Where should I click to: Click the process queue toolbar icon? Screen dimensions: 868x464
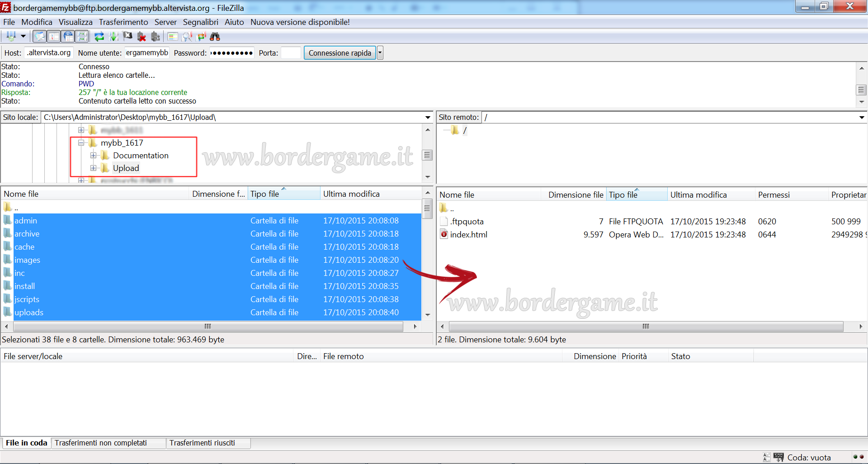coord(113,36)
